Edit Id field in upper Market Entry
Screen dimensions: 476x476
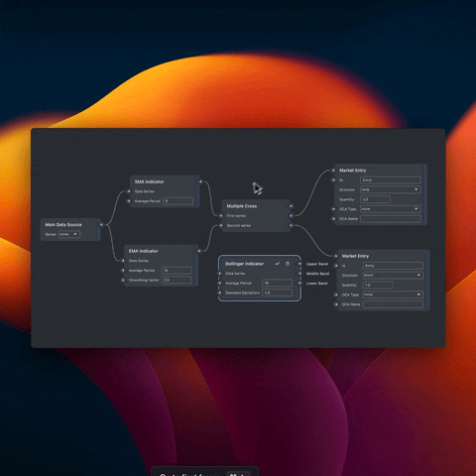pyautogui.click(x=391, y=179)
